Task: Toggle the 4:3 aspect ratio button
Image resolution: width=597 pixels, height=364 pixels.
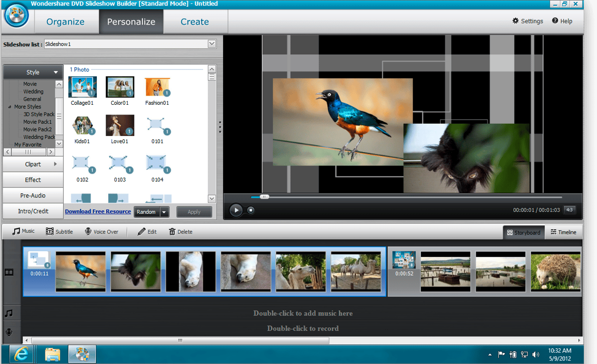Action: [569, 210]
